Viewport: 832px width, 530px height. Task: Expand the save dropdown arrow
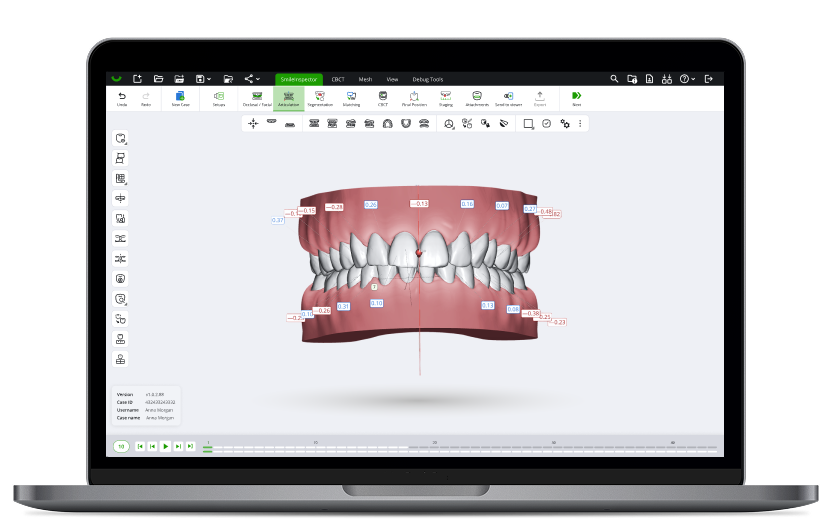coord(207,79)
